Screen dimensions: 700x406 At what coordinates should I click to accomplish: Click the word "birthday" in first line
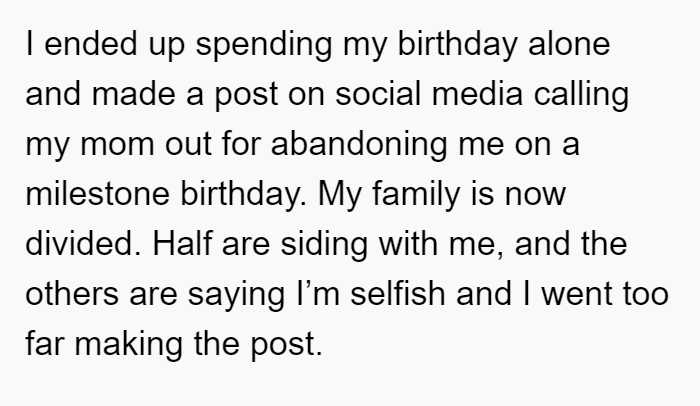click(x=457, y=46)
